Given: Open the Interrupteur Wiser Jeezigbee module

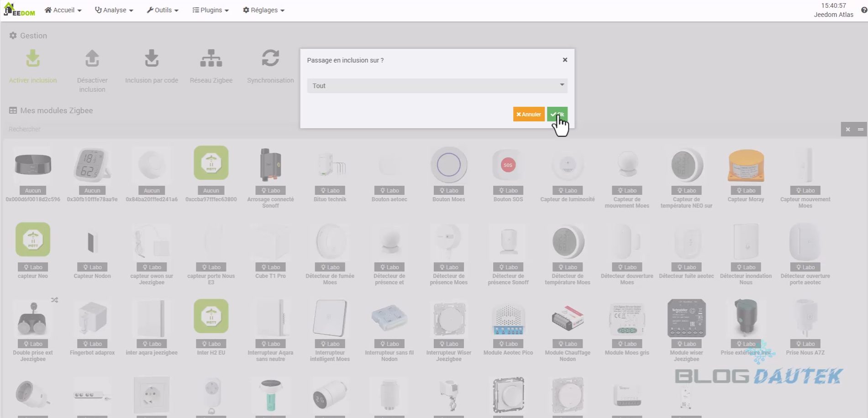Looking at the screenshot, I should (x=449, y=330).
